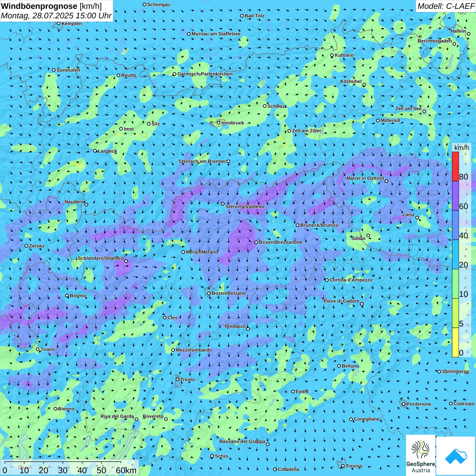This screenshot has width=476, height=476.
Task: Click the purple 60-80 km/h legend color
Action: click(x=455, y=196)
